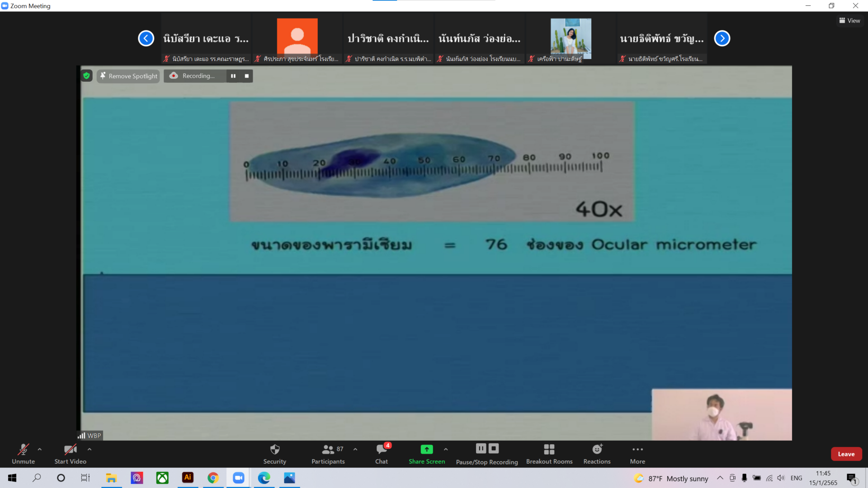The height and width of the screenshot is (488, 868).
Task: Click the green Share Screen icon
Action: click(426, 449)
